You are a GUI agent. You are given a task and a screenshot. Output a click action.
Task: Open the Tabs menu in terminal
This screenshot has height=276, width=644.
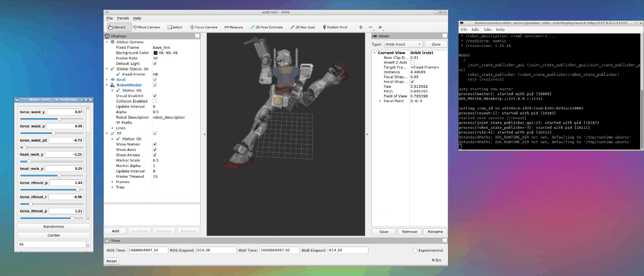[487, 29]
